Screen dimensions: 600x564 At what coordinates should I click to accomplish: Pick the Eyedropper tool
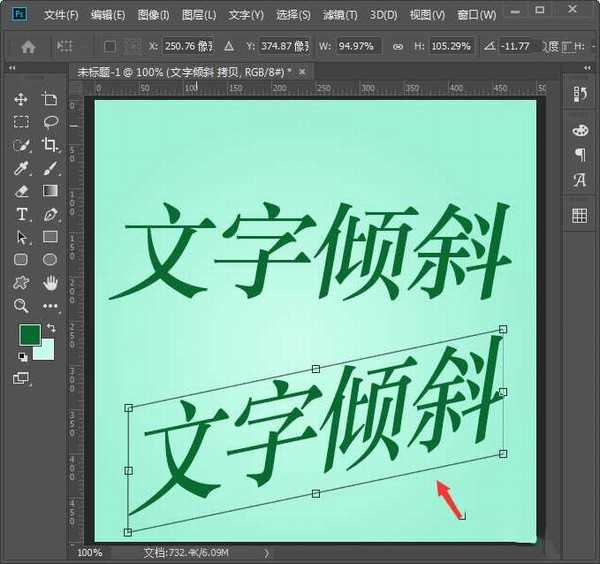pyautogui.click(x=21, y=168)
